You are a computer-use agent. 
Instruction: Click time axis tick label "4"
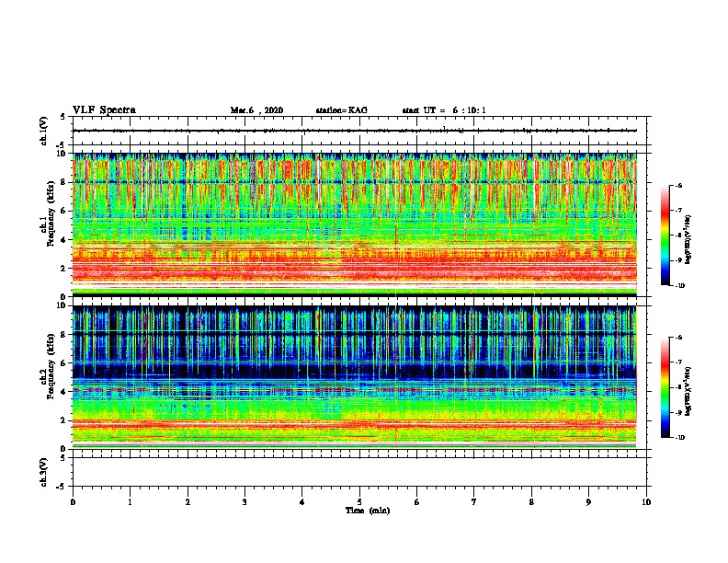[302, 502]
